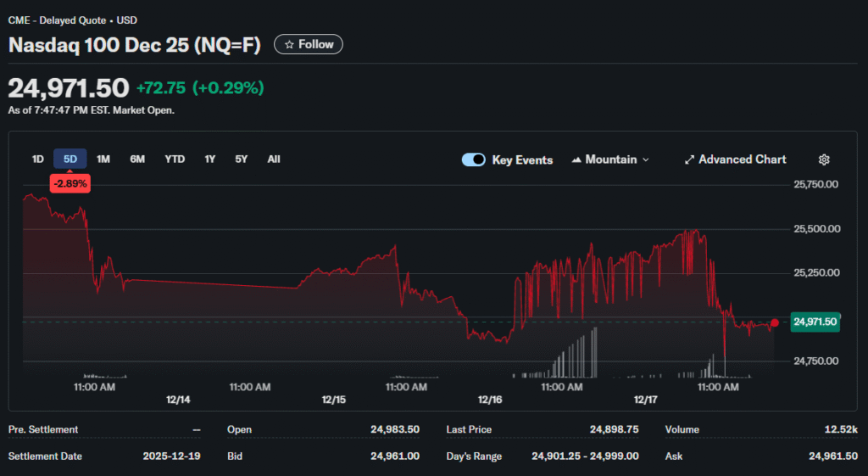Select the 5D time range

pyautogui.click(x=70, y=159)
